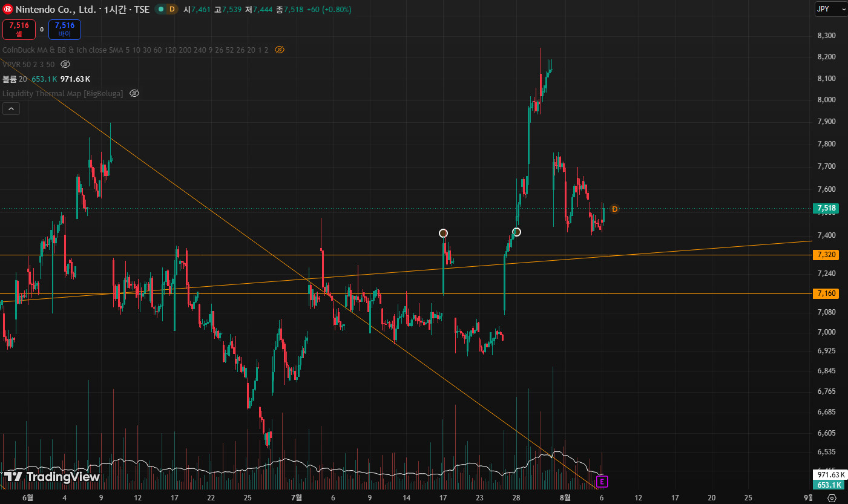848x504 pixels.
Task: Open the JPY currency dropdown
Action: coord(830,9)
